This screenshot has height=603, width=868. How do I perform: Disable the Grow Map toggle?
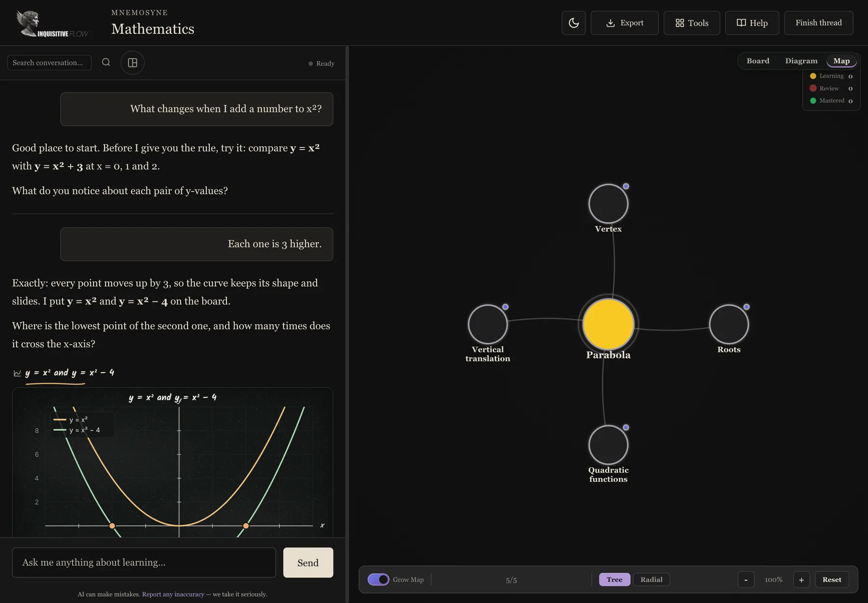[x=379, y=579]
